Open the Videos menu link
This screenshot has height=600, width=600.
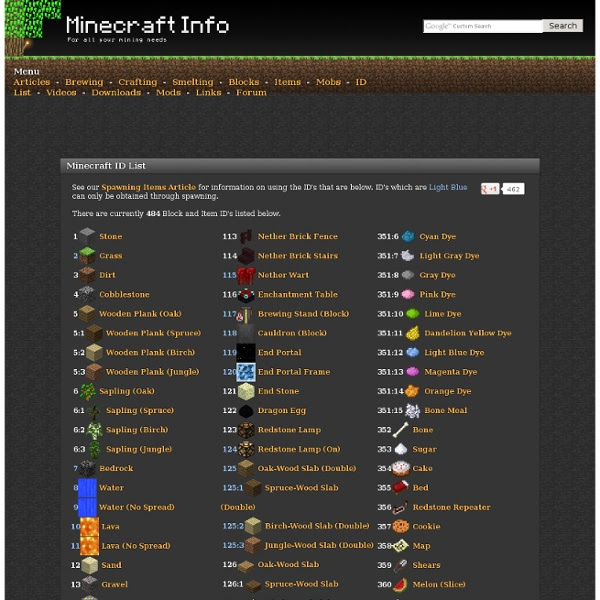pos(61,93)
